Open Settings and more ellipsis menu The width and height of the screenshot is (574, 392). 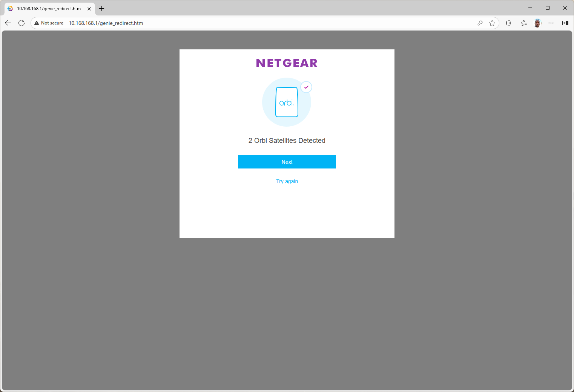tap(551, 23)
